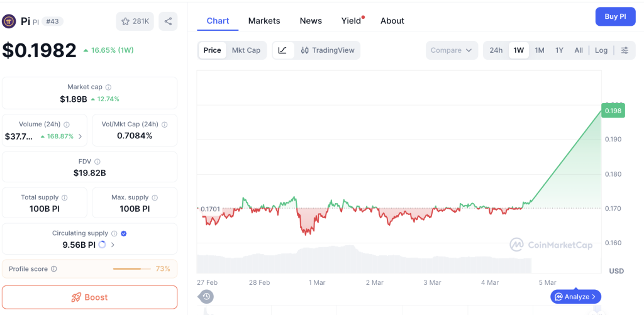Click the 12.74% market cap change
Viewport: 644px width, 315px height.
(105, 99)
